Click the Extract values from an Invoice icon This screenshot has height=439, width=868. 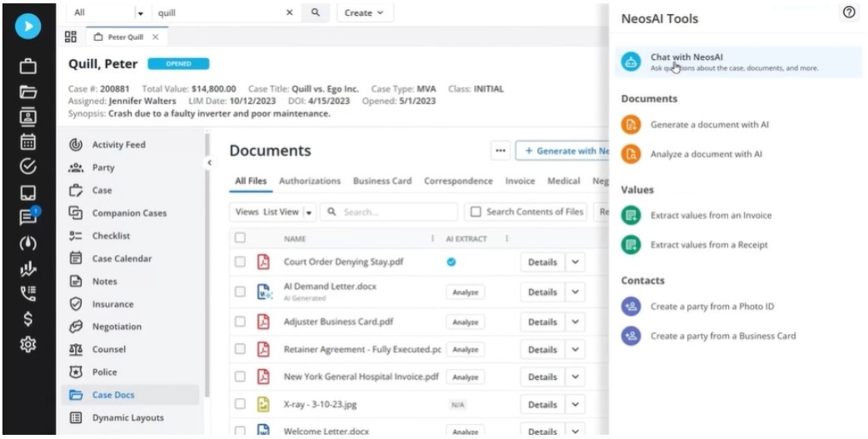(x=631, y=216)
